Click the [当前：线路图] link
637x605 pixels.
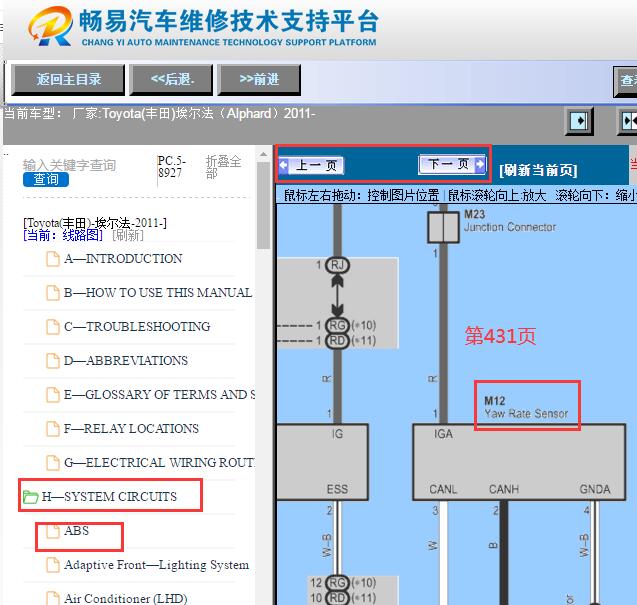coord(63,235)
